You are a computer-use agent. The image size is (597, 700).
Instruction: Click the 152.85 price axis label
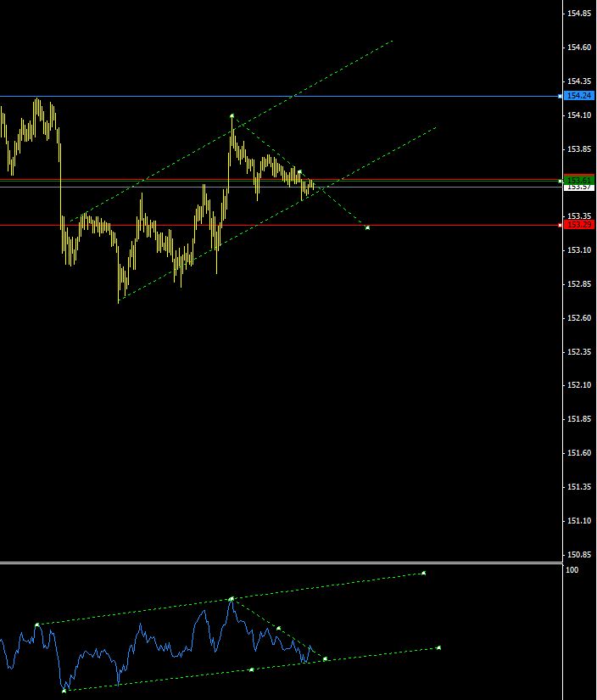pos(579,284)
